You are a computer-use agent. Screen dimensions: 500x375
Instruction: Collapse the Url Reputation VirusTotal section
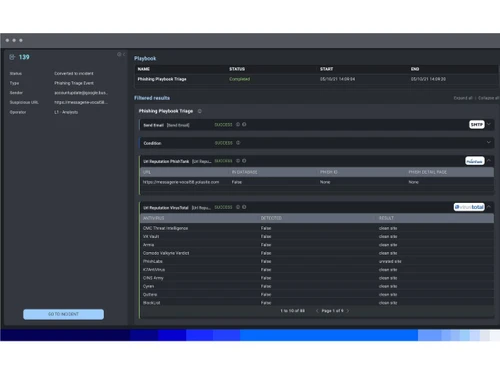tap(489, 207)
